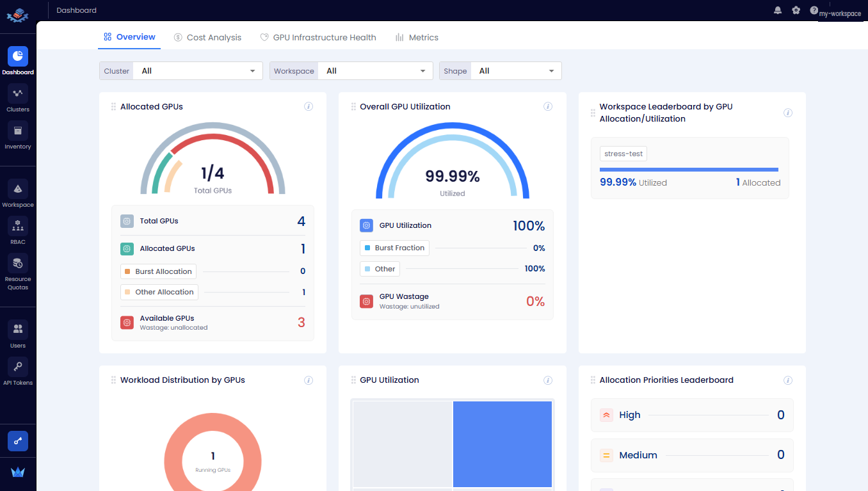Click the blue block in the GPU Utilization treemap
This screenshot has height=491, width=868.
(x=502, y=444)
